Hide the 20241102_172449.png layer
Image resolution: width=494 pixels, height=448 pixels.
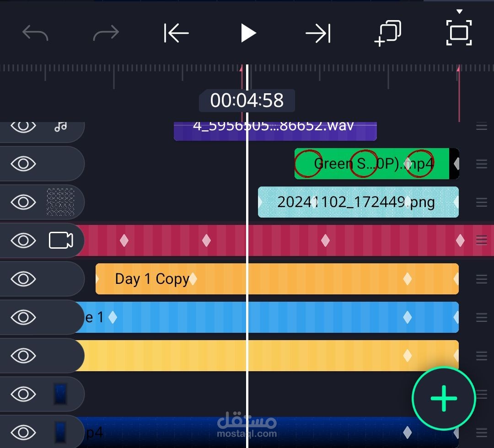coord(23,202)
